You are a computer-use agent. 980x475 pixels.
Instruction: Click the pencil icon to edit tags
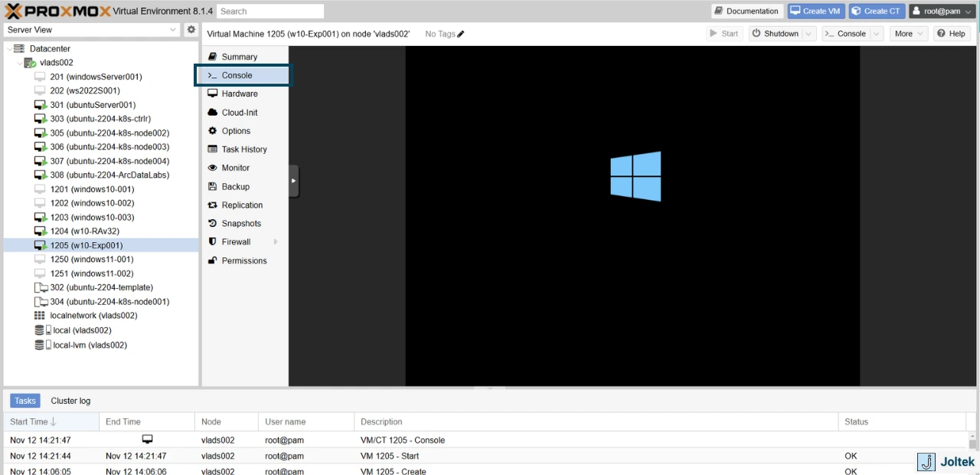(461, 34)
